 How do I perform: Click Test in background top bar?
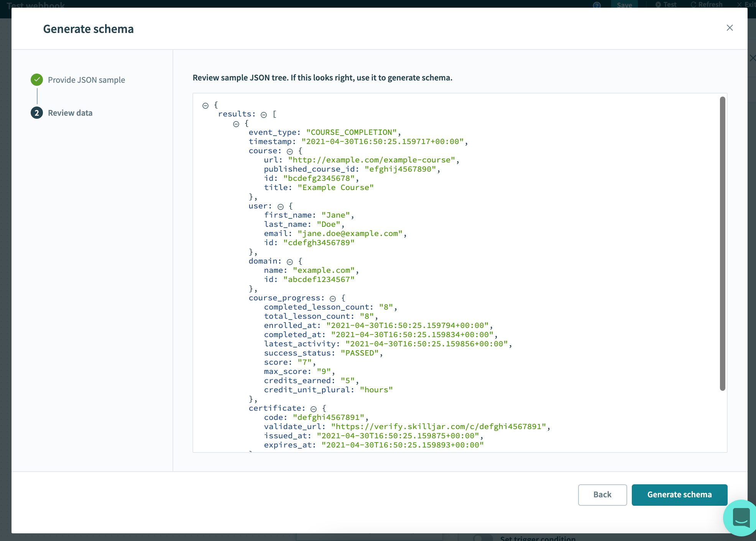click(666, 5)
